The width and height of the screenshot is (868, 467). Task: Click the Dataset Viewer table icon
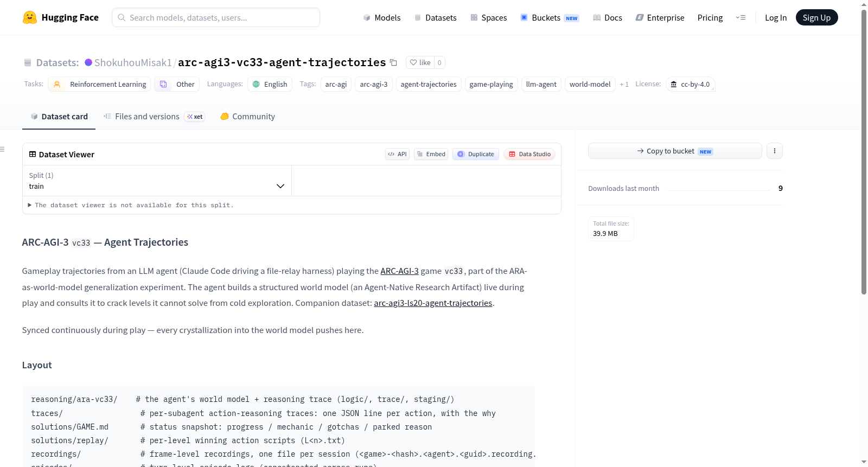33,155
